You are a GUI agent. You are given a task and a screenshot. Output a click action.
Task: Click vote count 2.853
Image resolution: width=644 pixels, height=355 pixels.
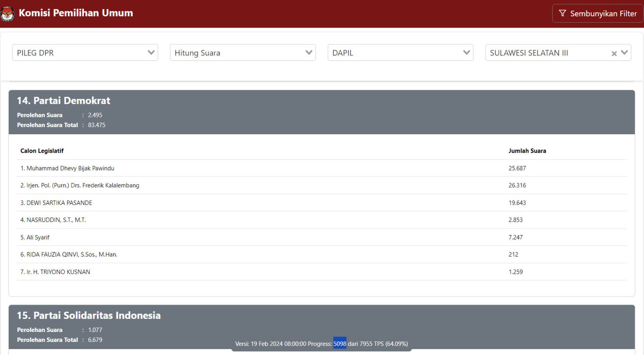pos(516,220)
